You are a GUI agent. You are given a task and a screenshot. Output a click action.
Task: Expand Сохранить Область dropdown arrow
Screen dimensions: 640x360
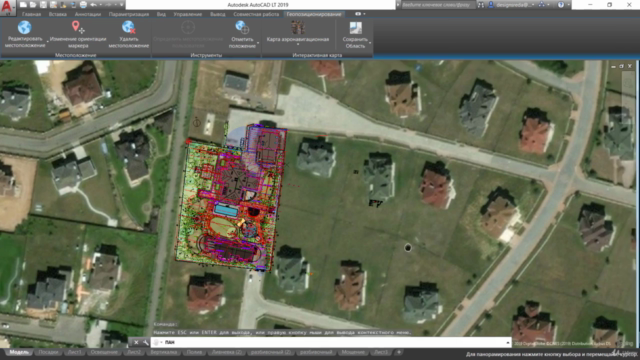click(x=370, y=42)
